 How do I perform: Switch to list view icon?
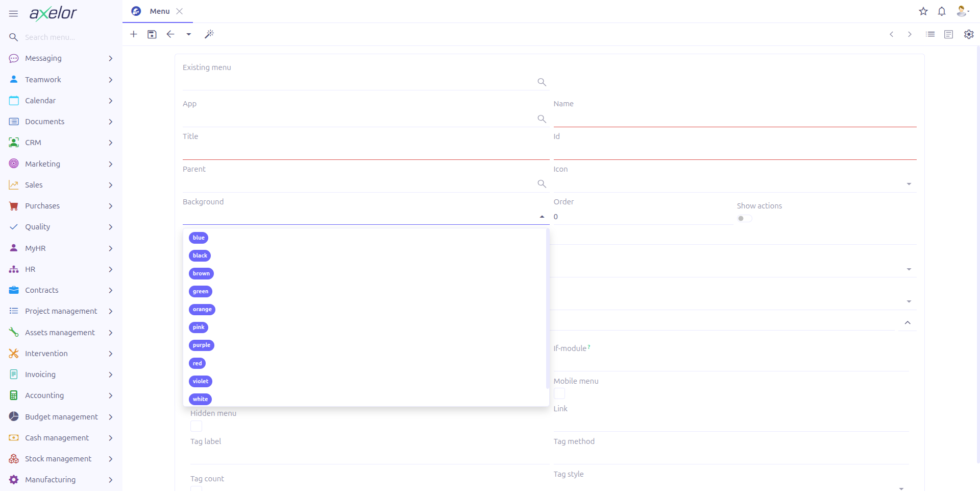[x=930, y=34]
